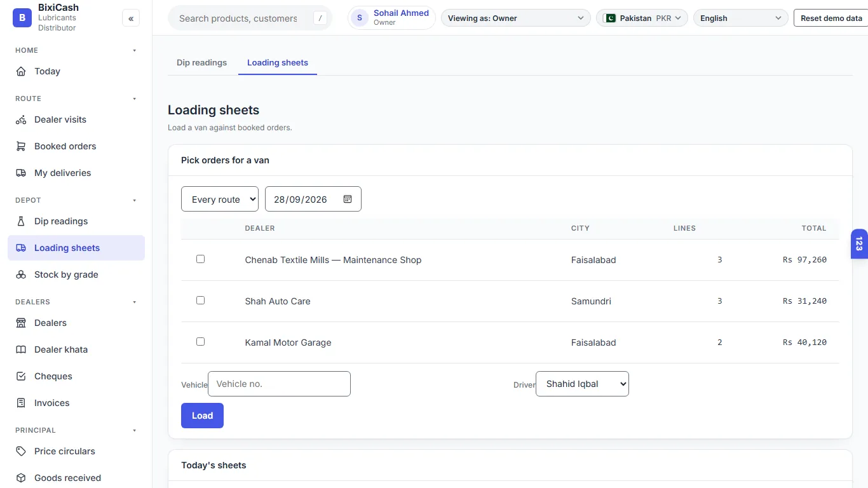The width and height of the screenshot is (868, 488).
Task: Tick the Shah Auto Care order checkbox
Action: coord(200,301)
